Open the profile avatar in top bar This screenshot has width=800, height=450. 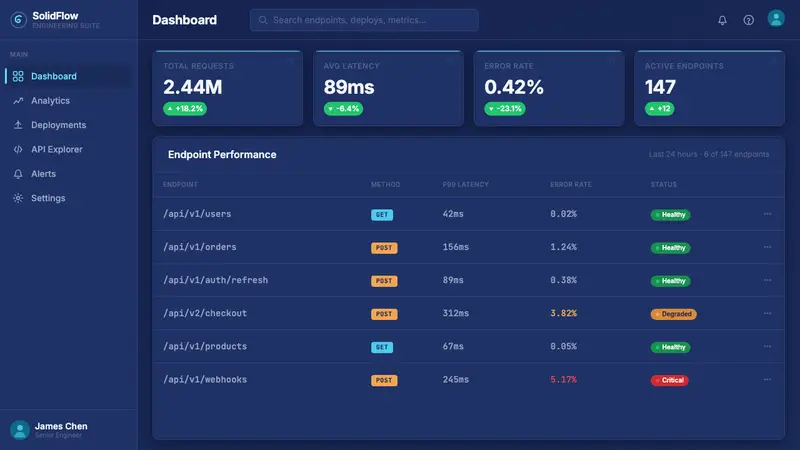[x=776, y=18]
